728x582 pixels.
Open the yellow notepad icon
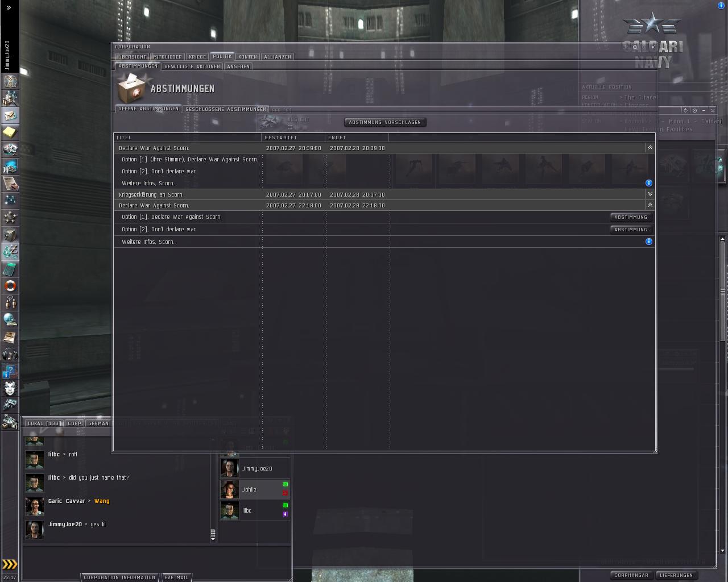[x=10, y=132]
